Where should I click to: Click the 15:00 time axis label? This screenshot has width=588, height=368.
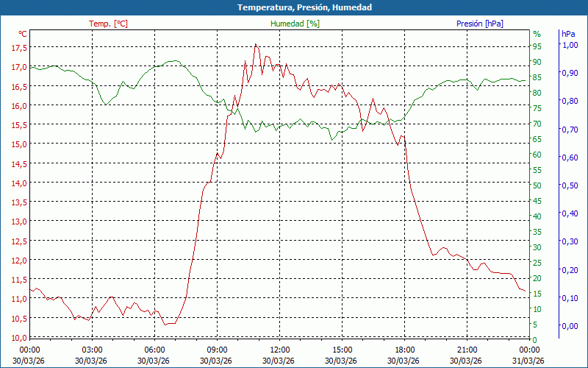click(343, 350)
